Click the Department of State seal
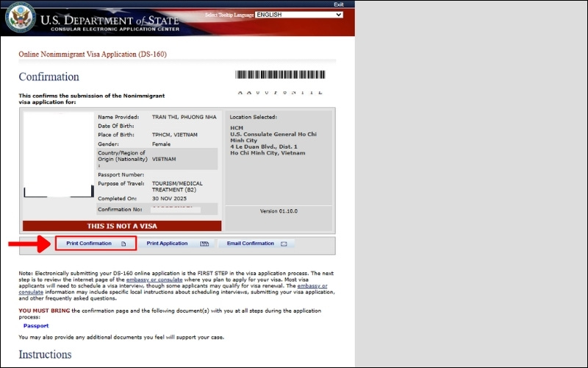588x368 pixels. 20,18
